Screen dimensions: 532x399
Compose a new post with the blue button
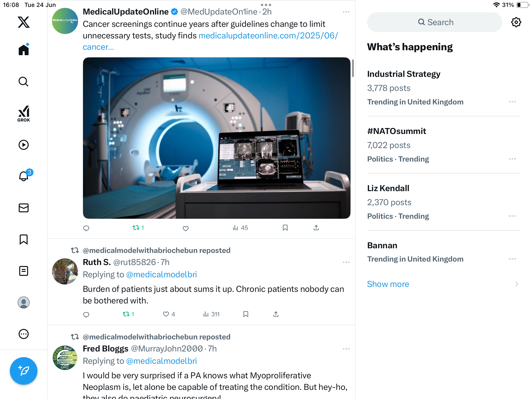(x=24, y=371)
